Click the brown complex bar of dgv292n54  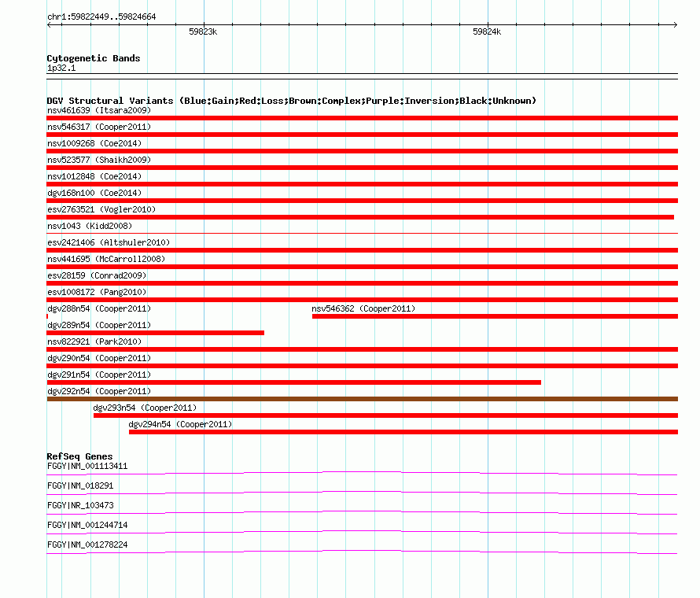[362, 399]
